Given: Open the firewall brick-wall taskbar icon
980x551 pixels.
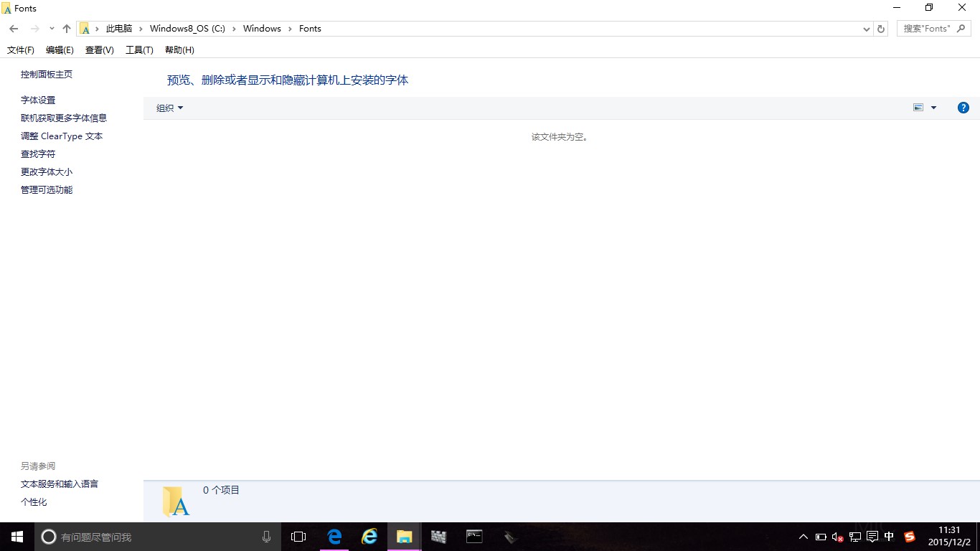Looking at the screenshot, I should click(439, 537).
